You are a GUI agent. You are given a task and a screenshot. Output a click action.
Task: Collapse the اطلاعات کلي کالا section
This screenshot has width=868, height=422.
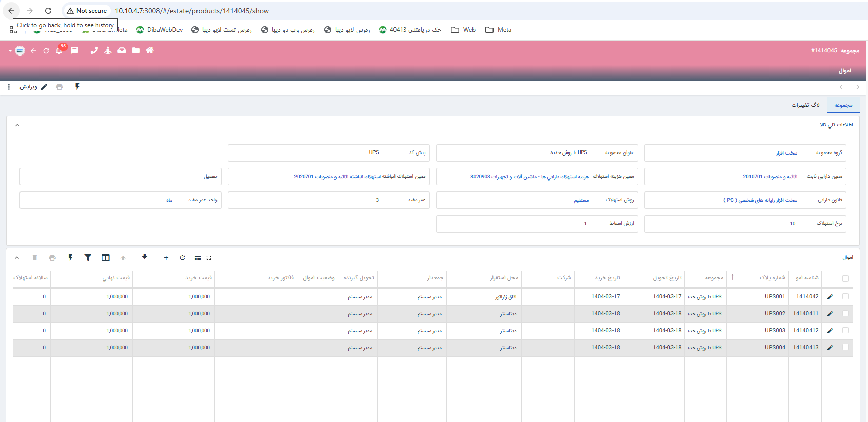tap(17, 125)
